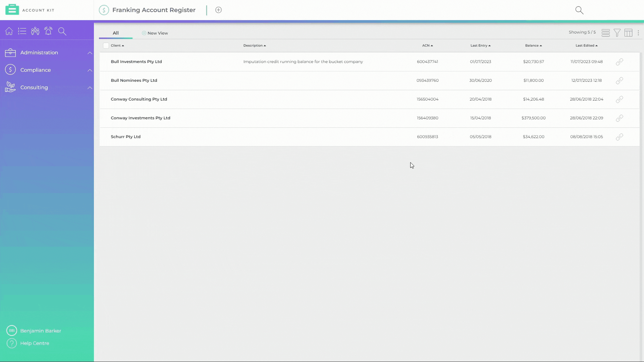Open the top-right search icon
644x362 pixels.
tap(579, 10)
